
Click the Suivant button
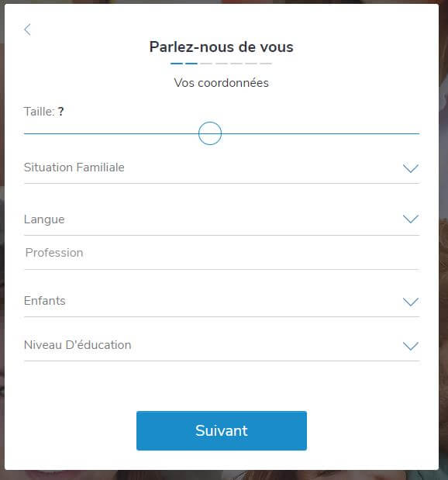coord(222,430)
